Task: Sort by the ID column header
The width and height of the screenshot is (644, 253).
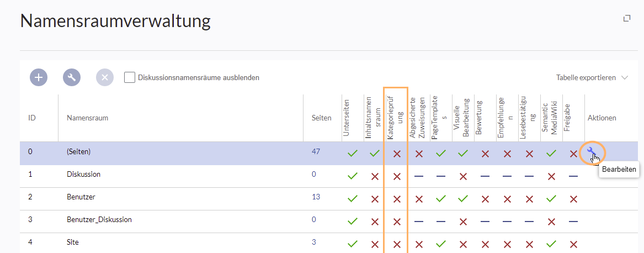Action: (32, 118)
